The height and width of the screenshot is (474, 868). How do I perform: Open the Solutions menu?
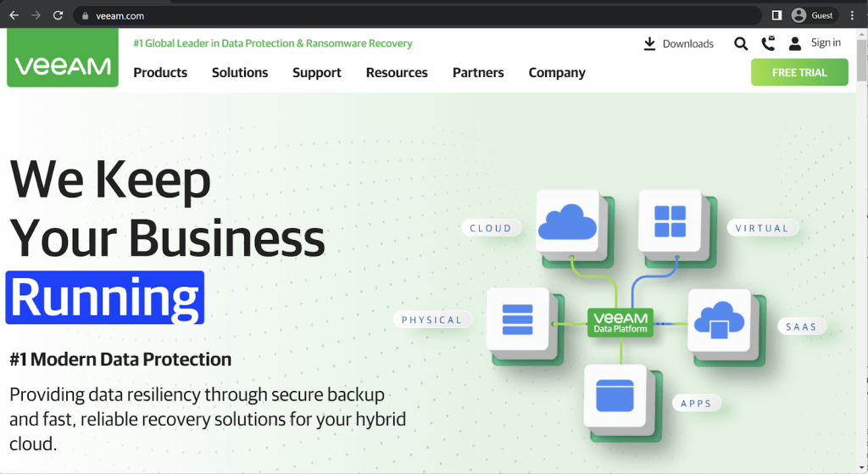pyautogui.click(x=240, y=73)
